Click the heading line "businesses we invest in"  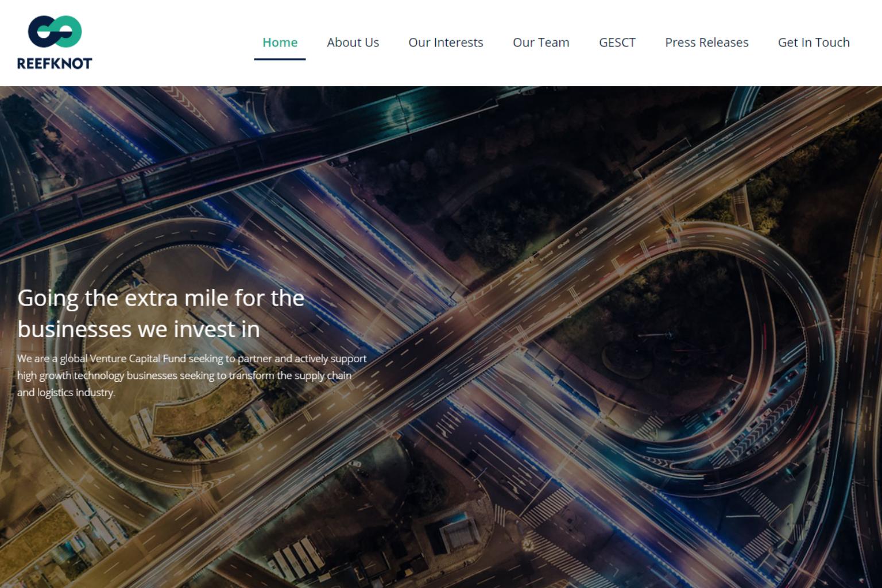[138, 329]
